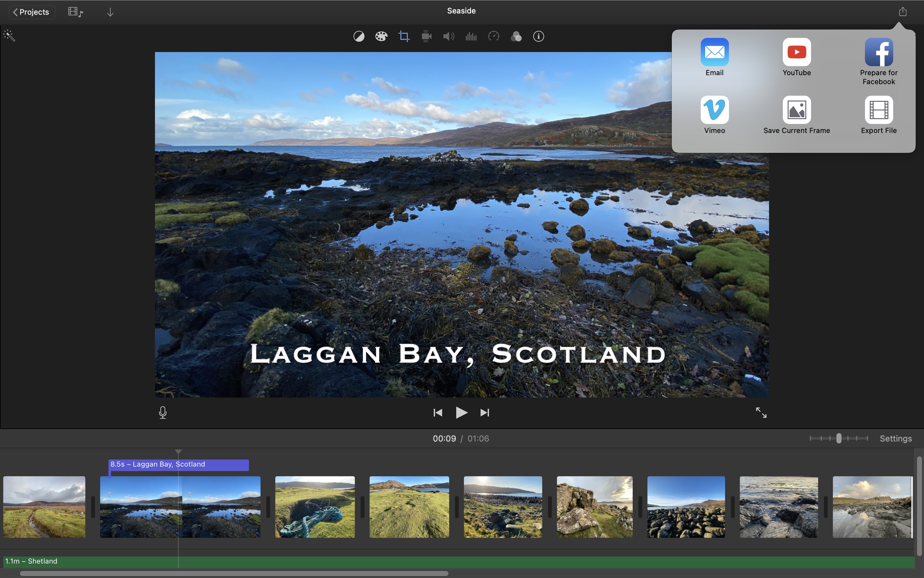
Task: Click the Seaside project title
Action: [x=461, y=11]
